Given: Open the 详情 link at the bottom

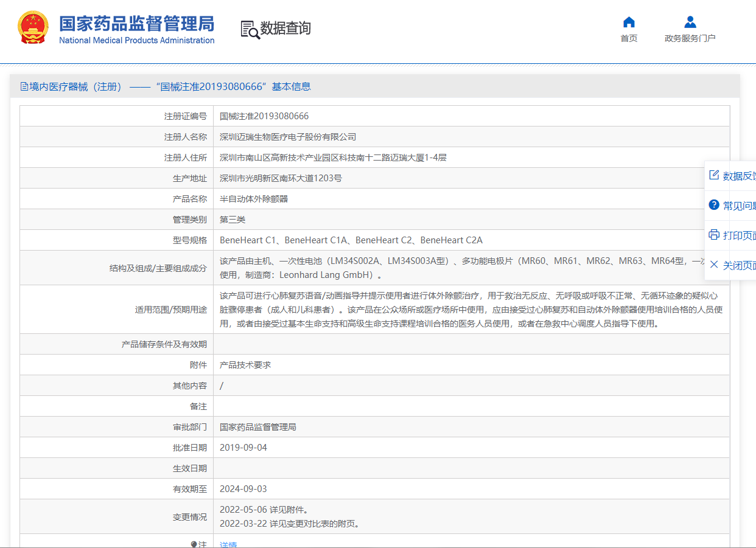Looking at the screenshot, I should point(228,545).
